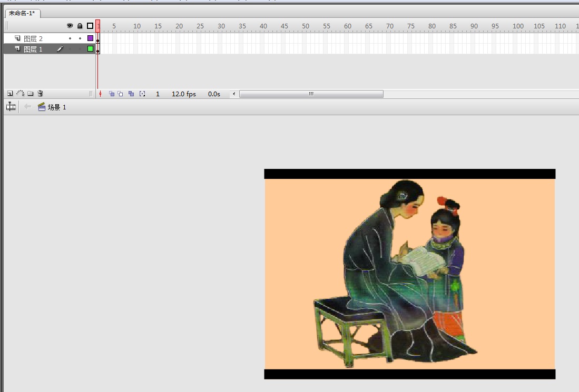Click the Insert Layer icon
The height and width of the screenshot is (392, 579).
coord(10,94)
